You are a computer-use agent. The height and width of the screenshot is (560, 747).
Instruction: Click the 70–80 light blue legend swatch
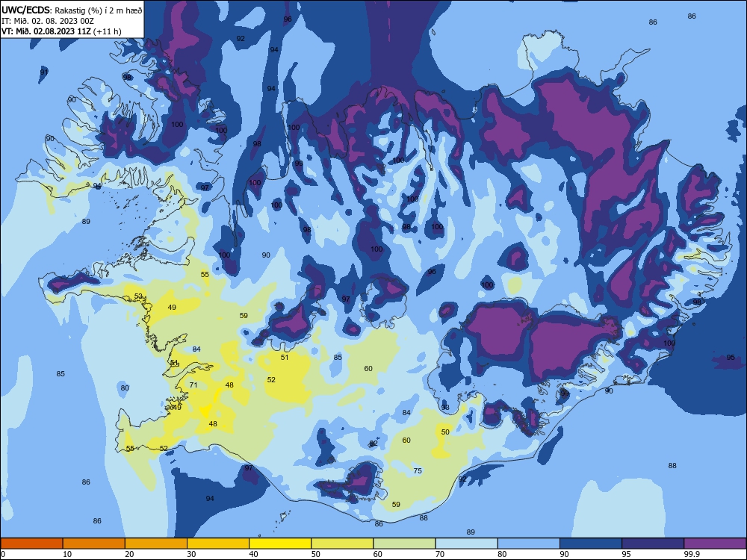(466, 544)
